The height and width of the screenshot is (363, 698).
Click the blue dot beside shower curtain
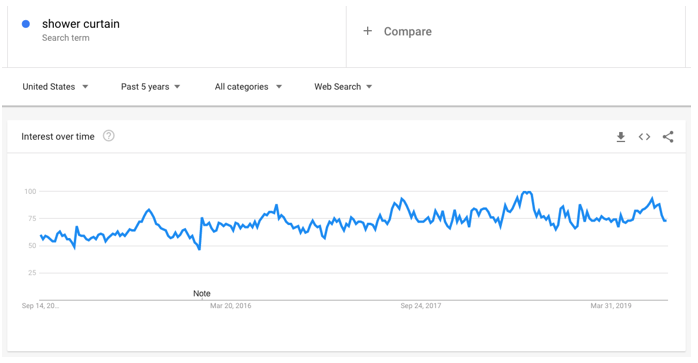[x=26, y=24]
